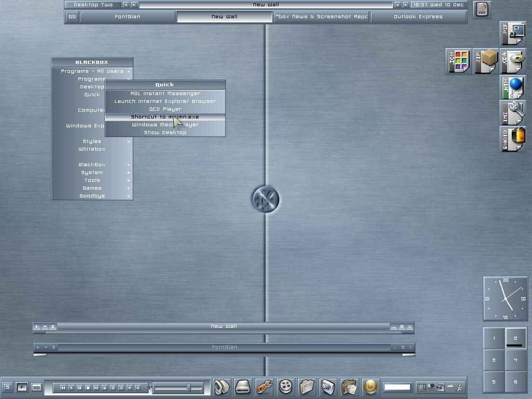Image resolution: width=532 pixels, height=399 pixels.
Task: Open the ZIP package dock icon
Action: tap(485, 61)
